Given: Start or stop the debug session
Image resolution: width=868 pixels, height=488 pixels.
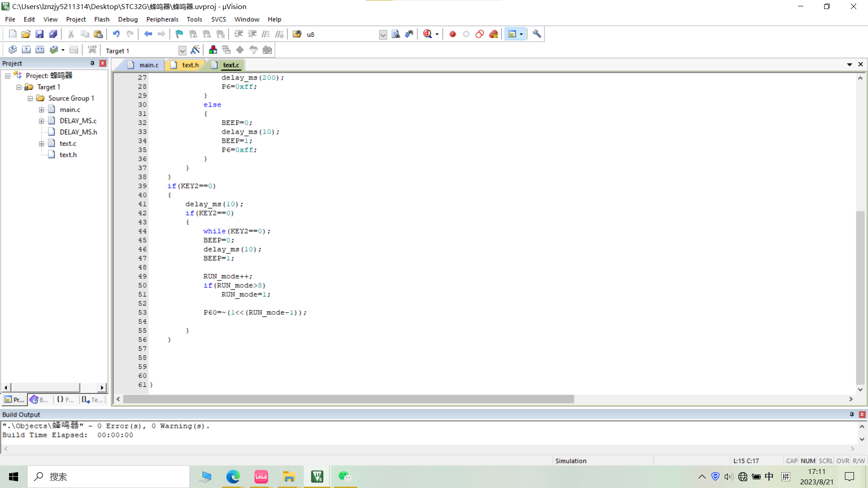Looking at the screenshot, I should point(428,34).
